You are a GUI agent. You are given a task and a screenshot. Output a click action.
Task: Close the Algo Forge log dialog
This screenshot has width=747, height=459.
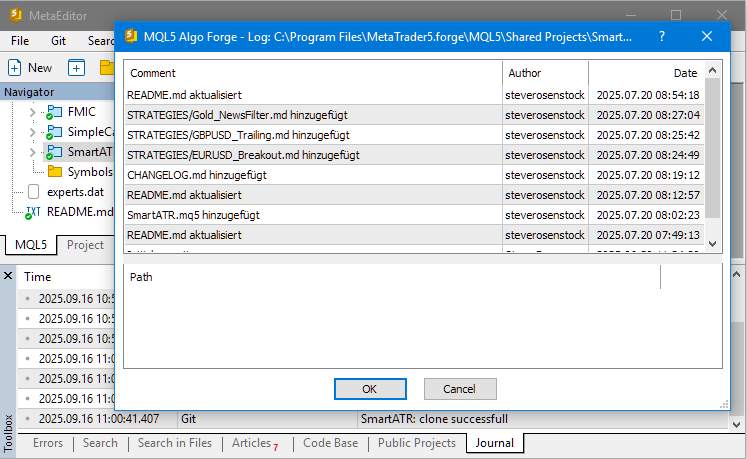[707, 36]
